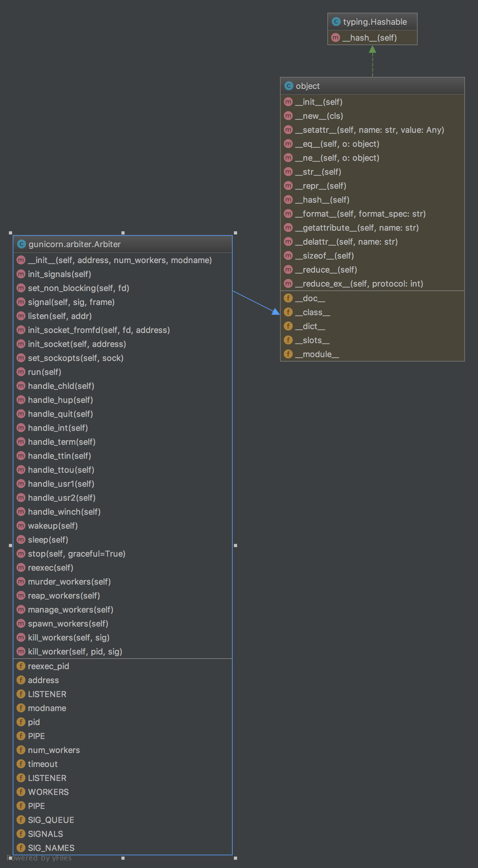
Task: Click signal(self, sig, frame) method
Action: (123, 302)
